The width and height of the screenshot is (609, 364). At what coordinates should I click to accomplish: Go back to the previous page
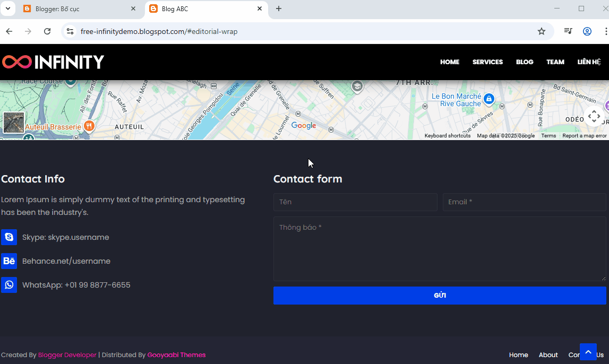[10, 31]
